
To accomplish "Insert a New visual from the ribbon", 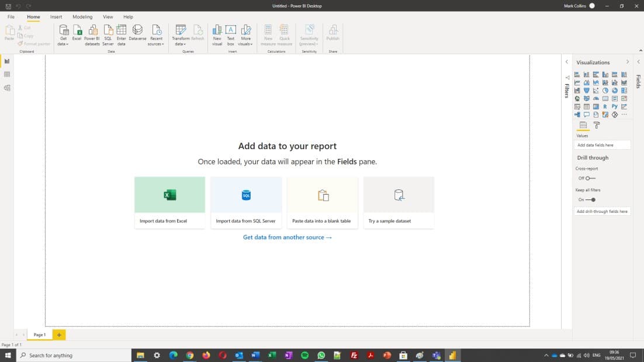I will 217,35.
